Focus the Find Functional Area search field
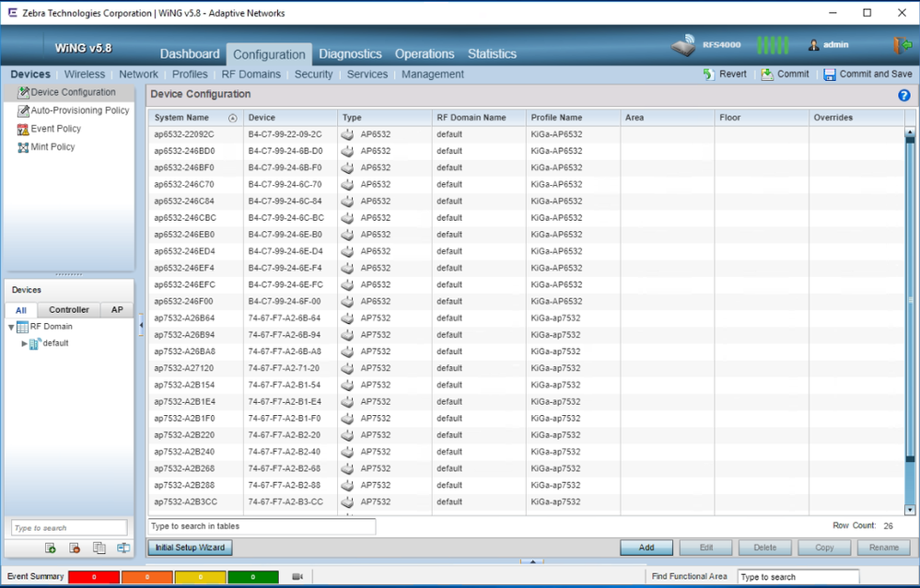This screenshot has width=920, height=588. coord(798,577)
